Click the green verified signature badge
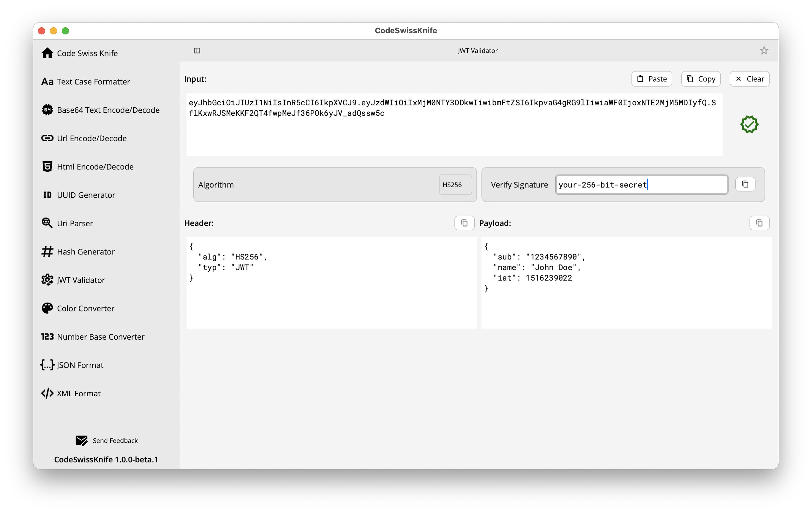The width and height of the screenshot is (812, 513). [x=749, y=124]
